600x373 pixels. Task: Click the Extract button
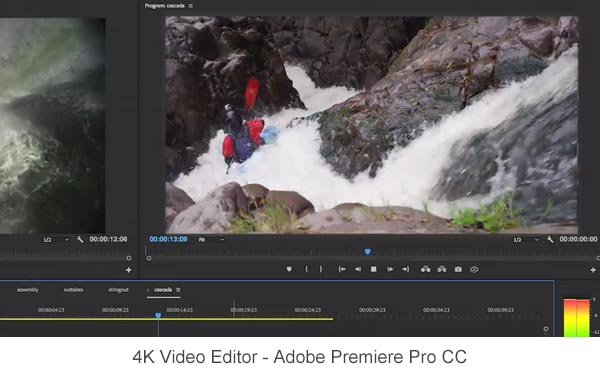(x=442, y=269)
